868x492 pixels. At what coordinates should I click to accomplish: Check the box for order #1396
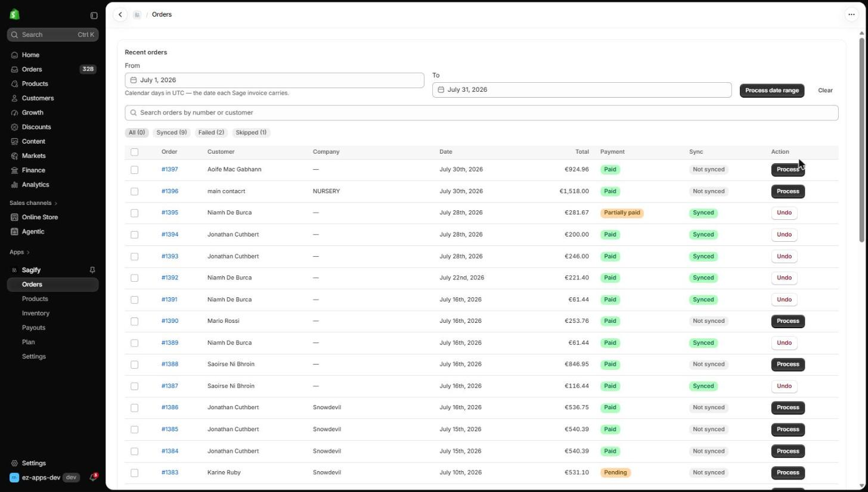click(135, 192)
